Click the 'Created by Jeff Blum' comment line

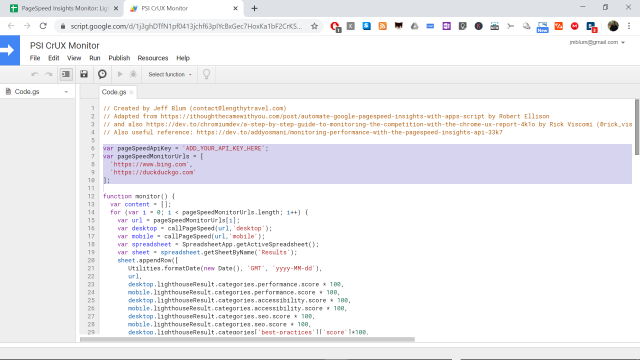point(195,109)
